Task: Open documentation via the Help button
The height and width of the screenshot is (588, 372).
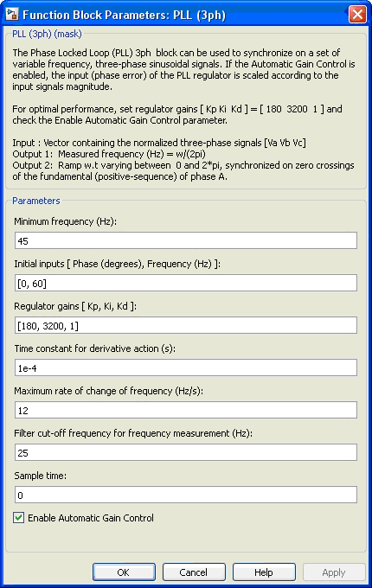Action: click(264, 572)
